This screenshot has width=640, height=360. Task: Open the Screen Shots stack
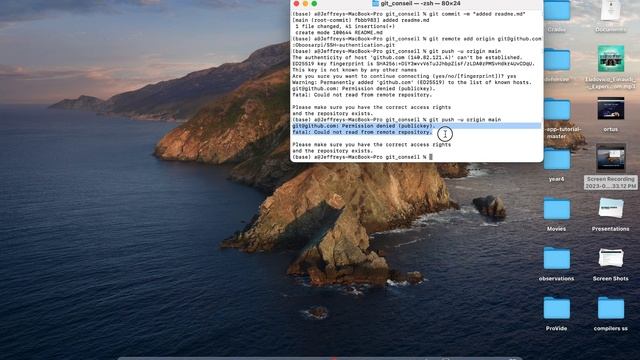[x=611, y=258]
